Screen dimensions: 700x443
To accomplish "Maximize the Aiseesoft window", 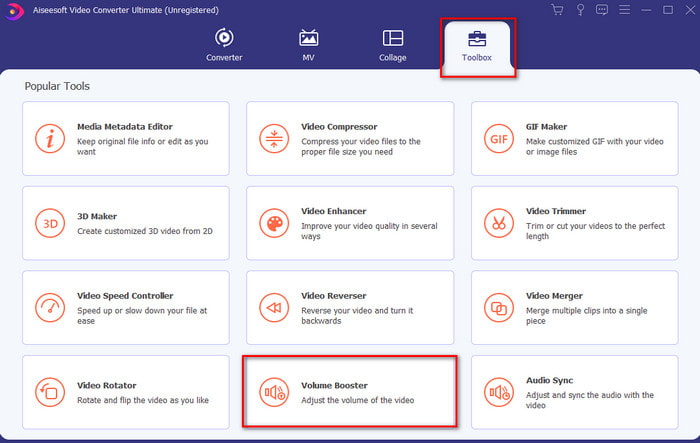I will [x=668, y=10].
